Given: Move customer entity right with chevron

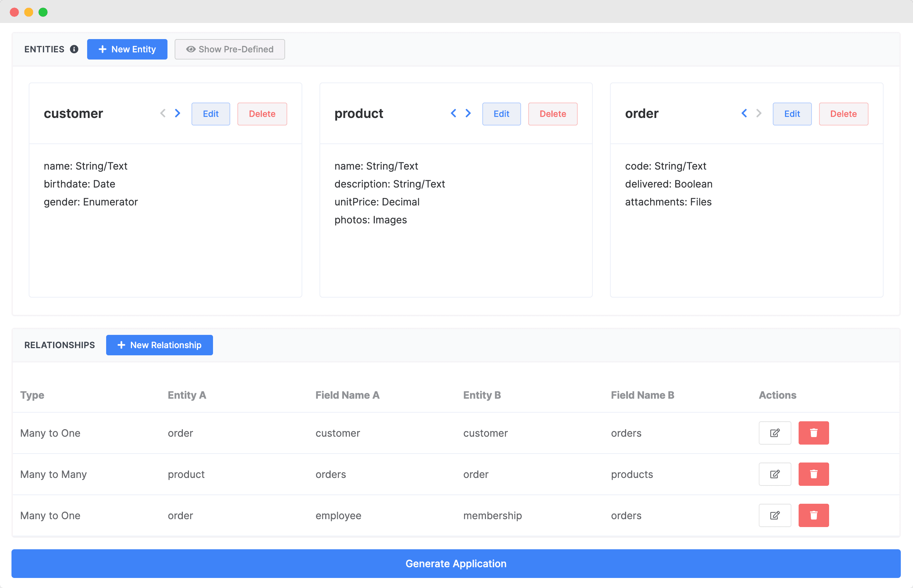Looking at the screenshot, I should [x=178, y=113].
